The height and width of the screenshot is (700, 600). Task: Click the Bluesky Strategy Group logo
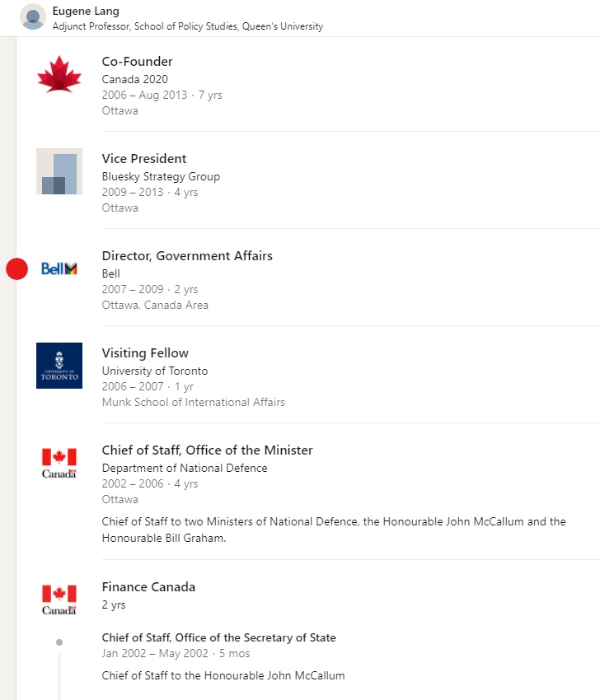[59, 171]
